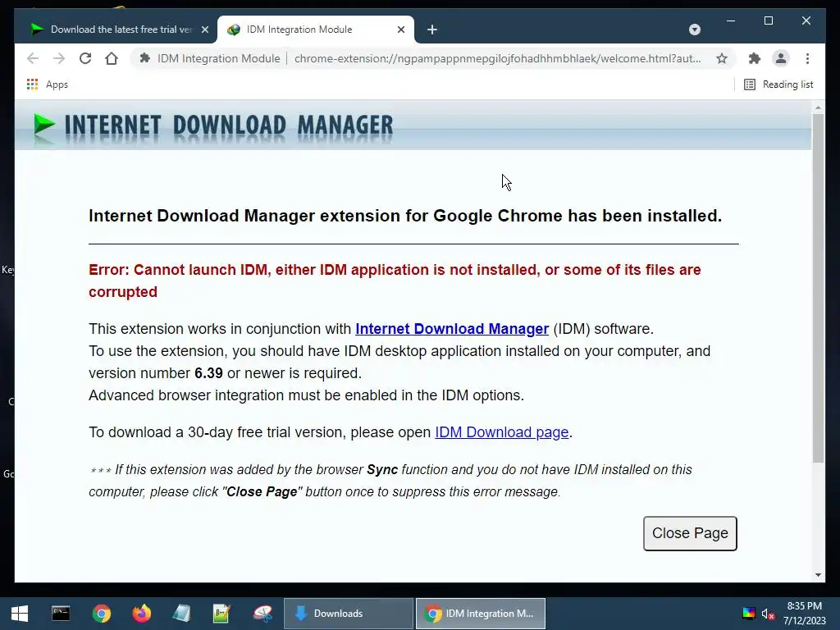The image size is (840, 630).
Task: Open the taskbar clock and date
Action: click(x=804, y=614)
